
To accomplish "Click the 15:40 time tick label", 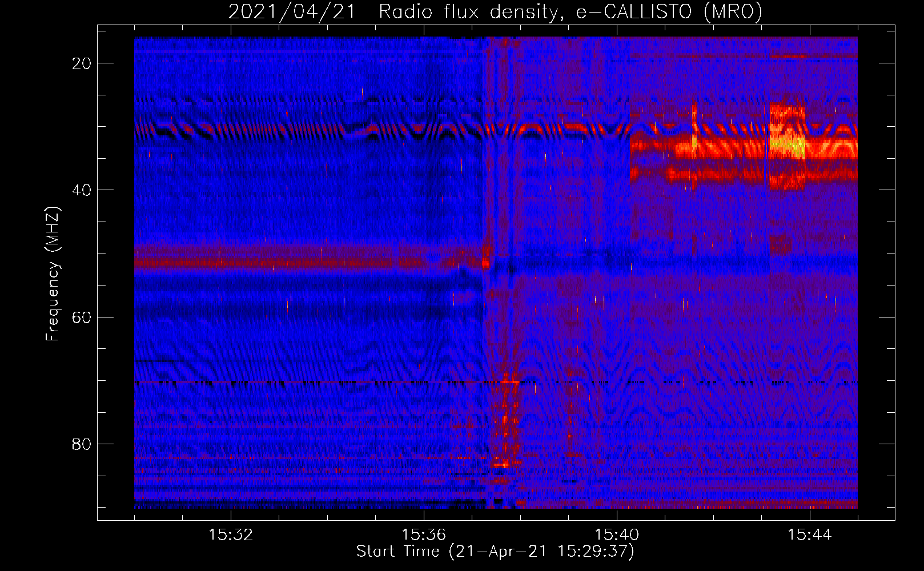I will pyautogui.click(x=617, y=535).
